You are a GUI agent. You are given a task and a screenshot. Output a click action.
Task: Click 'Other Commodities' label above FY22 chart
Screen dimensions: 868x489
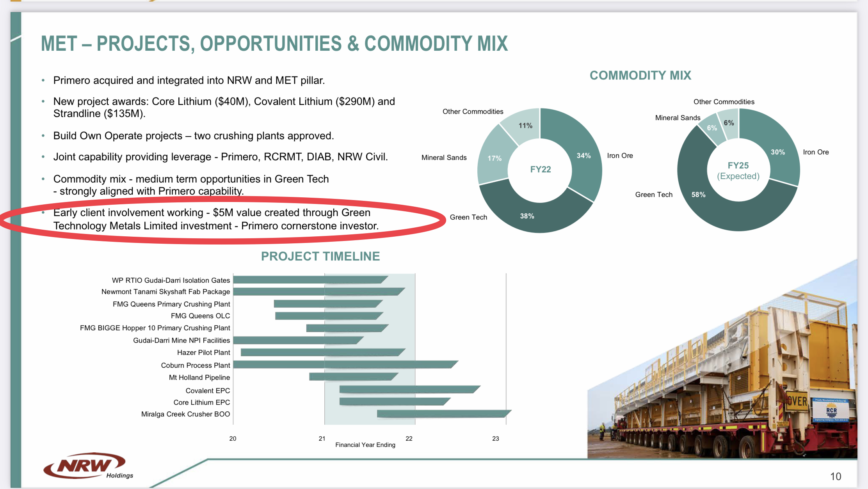click(x=473, y=112)
